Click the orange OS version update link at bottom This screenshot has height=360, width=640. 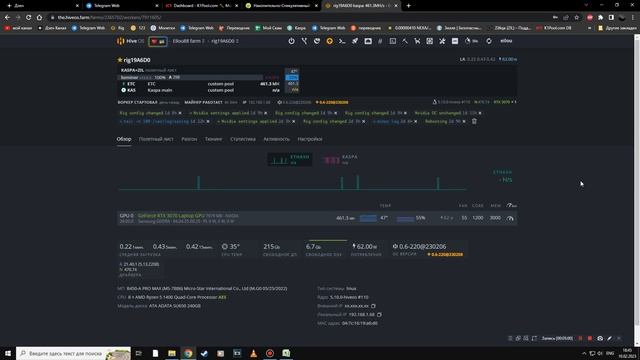pyautogui.click(x=445, y=254)
